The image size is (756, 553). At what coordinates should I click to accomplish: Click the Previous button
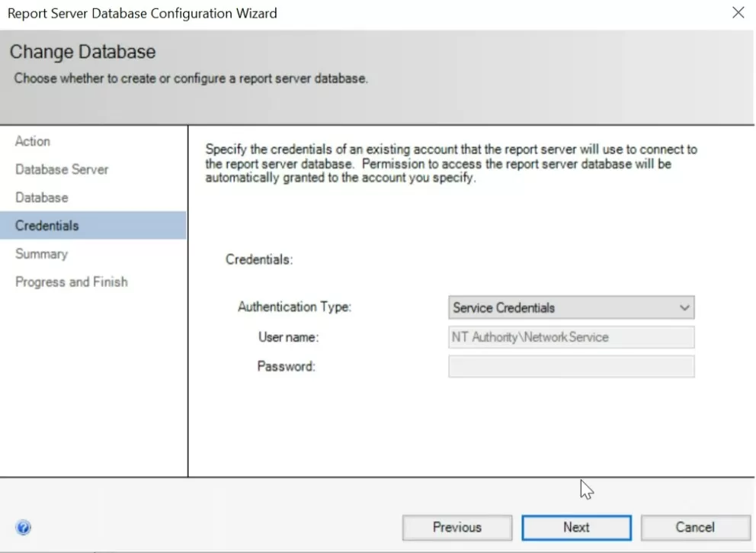[456, 527]
